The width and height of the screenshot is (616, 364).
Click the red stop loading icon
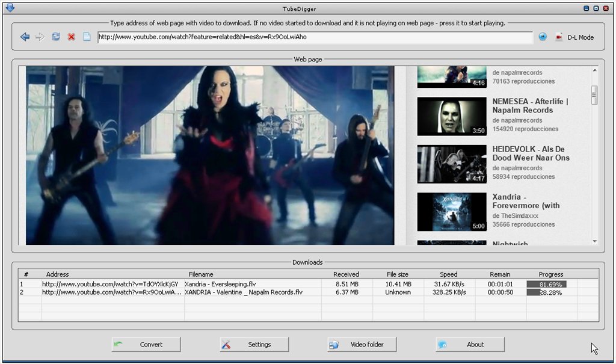pyautogui.click(x=71, y=37)
